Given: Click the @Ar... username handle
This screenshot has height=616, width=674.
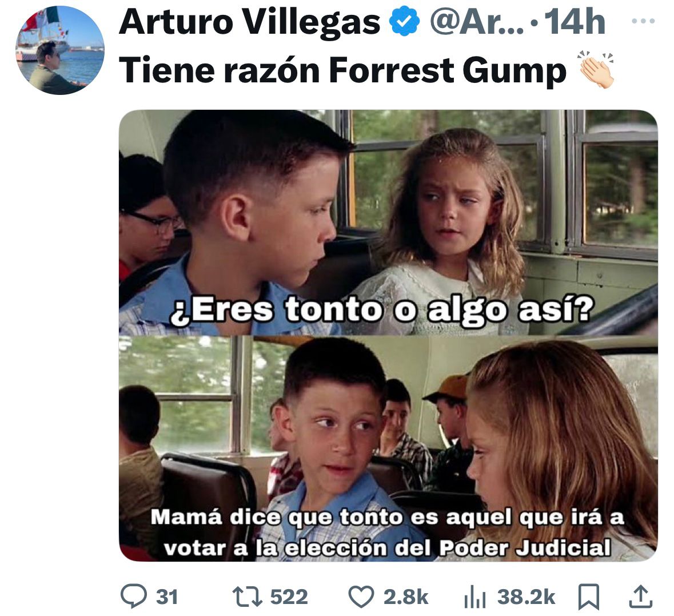Looking at the screenshot, I should click(x=477, y=22).
